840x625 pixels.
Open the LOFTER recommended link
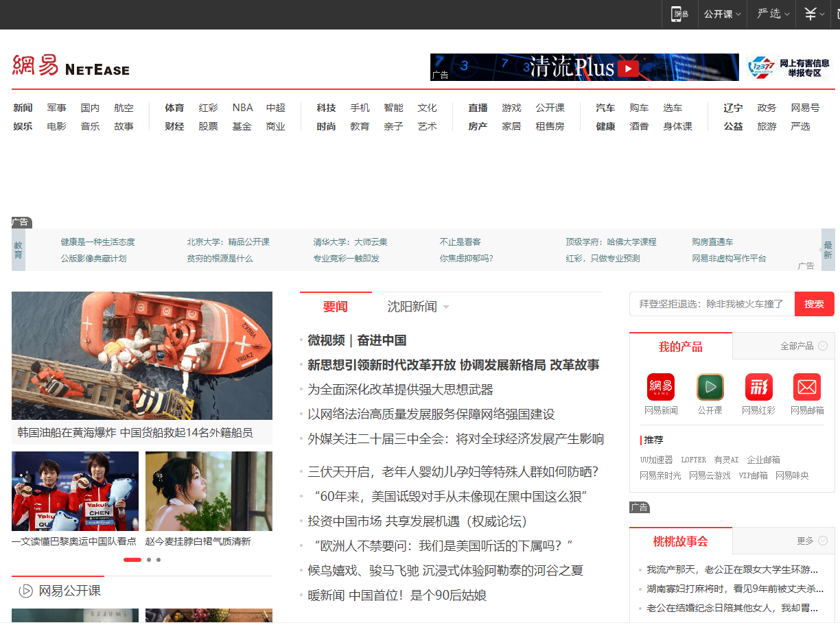click(x=693, y=460)
